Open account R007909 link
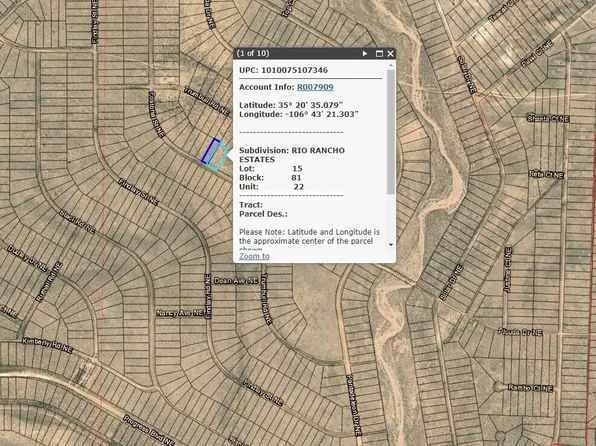The image size is (596, 446). [315, 87]
